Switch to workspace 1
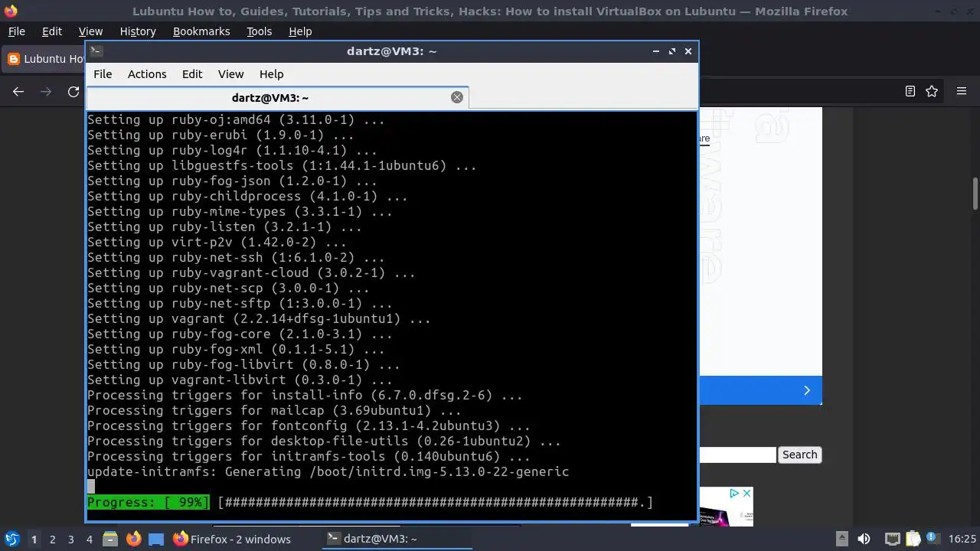This screenshot has width=980, height=551. point(34,539)
